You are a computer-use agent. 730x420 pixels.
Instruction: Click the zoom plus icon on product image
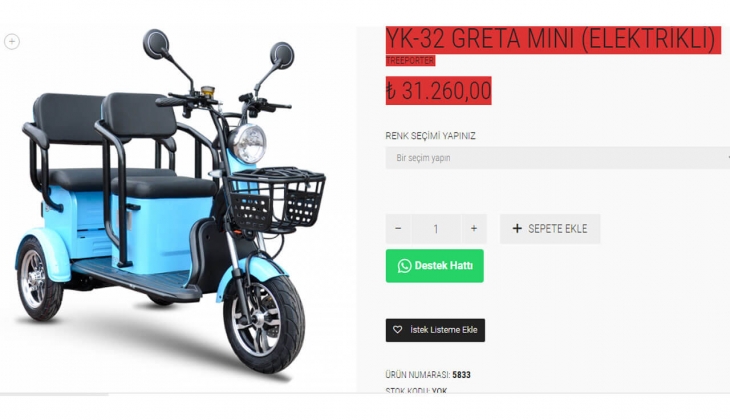point(12,42)
